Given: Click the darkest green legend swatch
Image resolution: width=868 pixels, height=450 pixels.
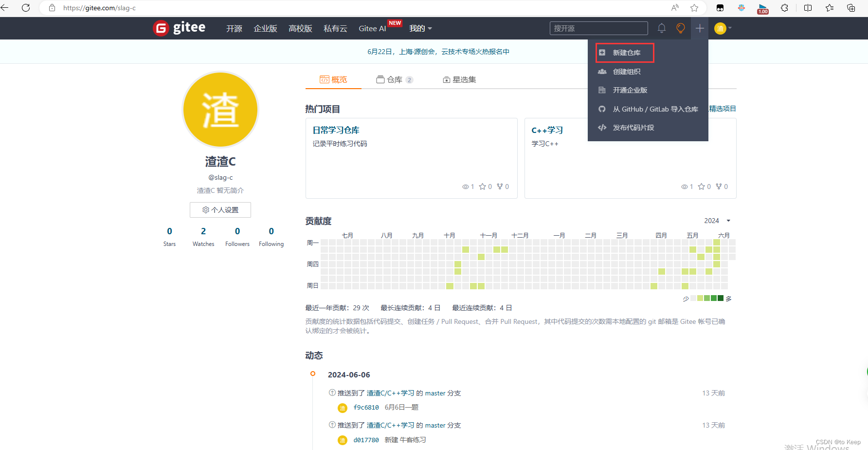Looking at the screenshot, I should 721,298.
